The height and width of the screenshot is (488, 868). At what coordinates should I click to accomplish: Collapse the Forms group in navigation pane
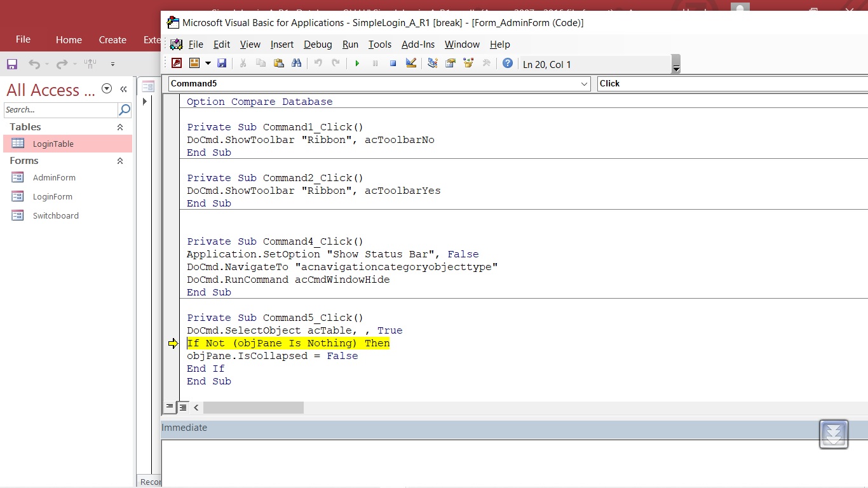pyautogui.click(x=120, y=161)
